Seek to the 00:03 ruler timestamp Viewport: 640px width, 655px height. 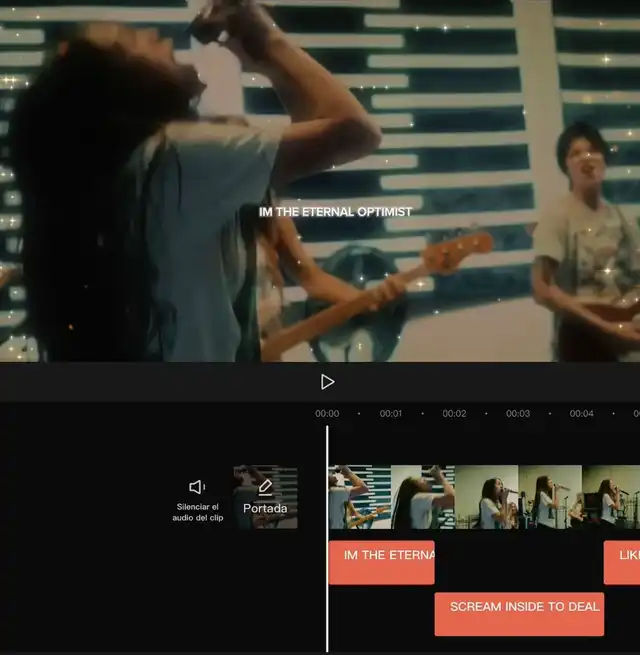[517, 414]
